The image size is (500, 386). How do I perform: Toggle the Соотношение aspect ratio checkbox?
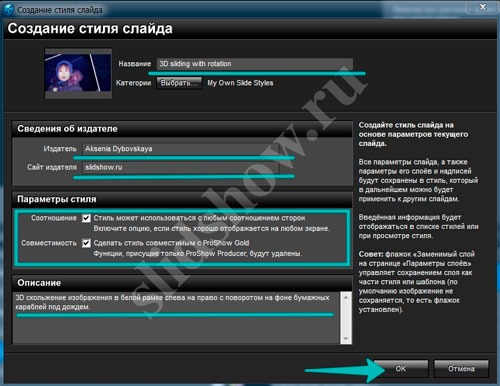pos(86,218)
